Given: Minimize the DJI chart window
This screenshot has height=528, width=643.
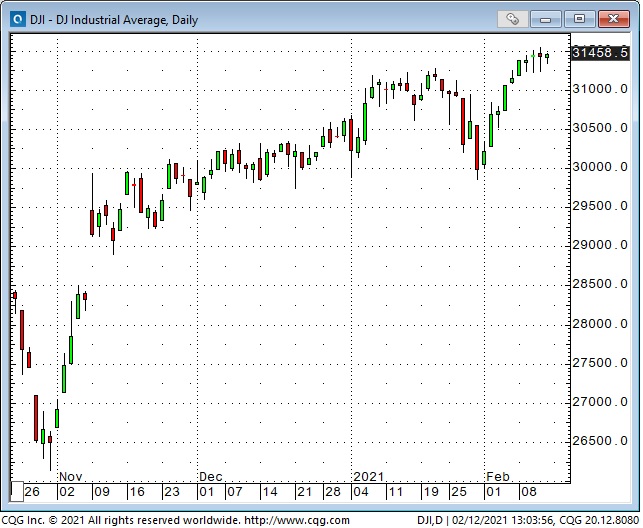Looking at the screenshot, I should click(545, 19).
